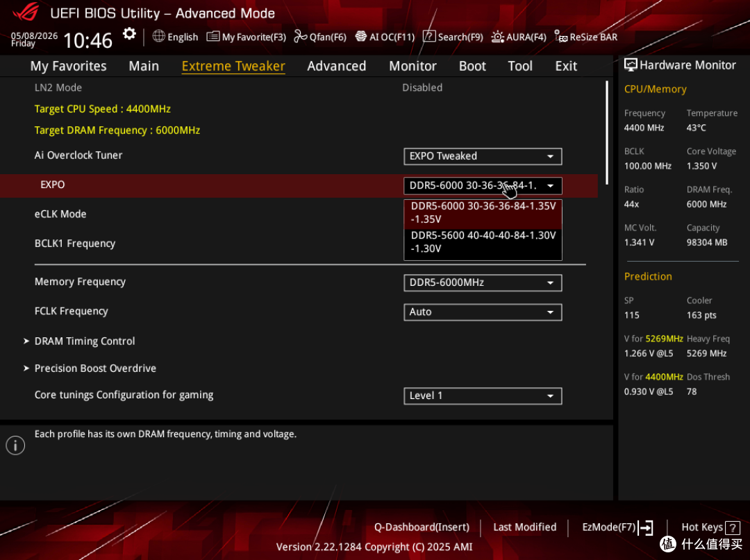
Task: Click the English language button
Action: [x=183, y=37]
